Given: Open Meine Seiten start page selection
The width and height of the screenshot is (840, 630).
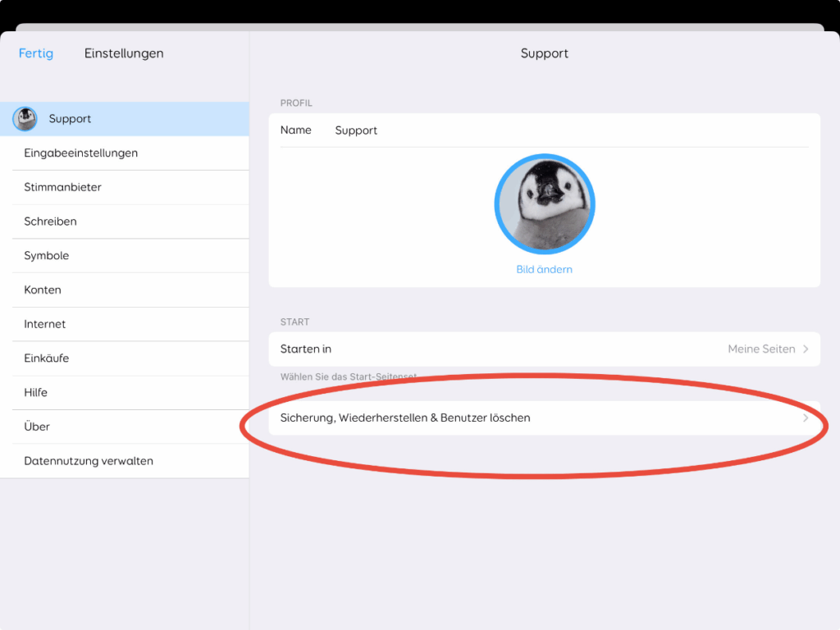Looking at the screenshot, I should pyautogui.click(x=760, y=349).
